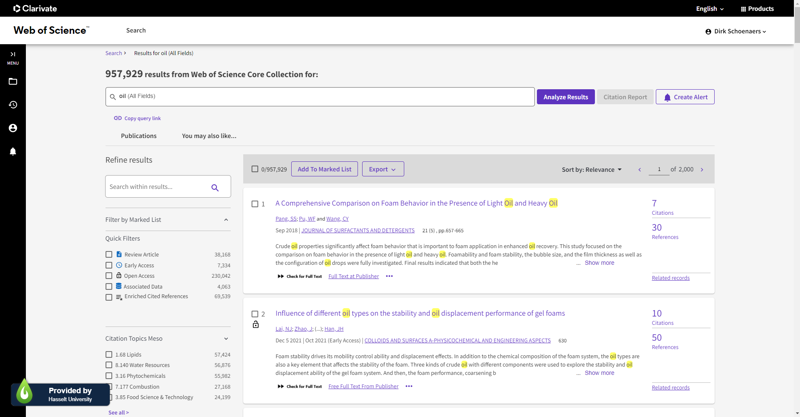This screenshot has width=800, height=417.
Task: Click the search magnifier in refine results
Action: [215, 187]
